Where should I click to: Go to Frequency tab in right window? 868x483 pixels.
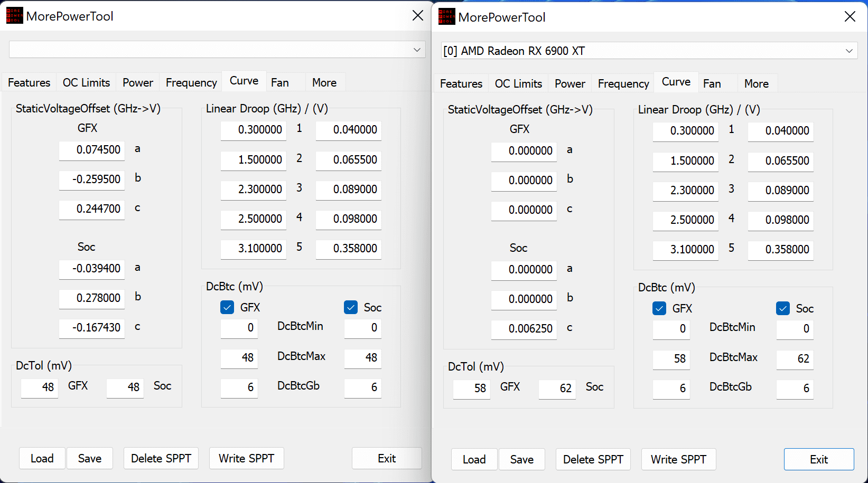(x=623, y=83)
